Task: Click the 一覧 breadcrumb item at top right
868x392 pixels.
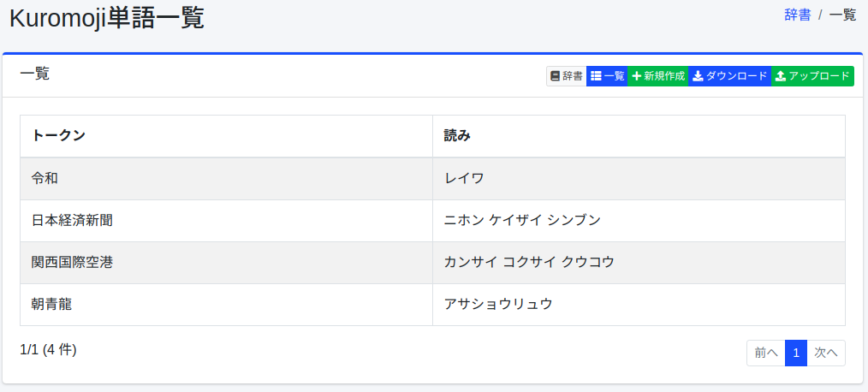Action: click(x=842, y=15)
